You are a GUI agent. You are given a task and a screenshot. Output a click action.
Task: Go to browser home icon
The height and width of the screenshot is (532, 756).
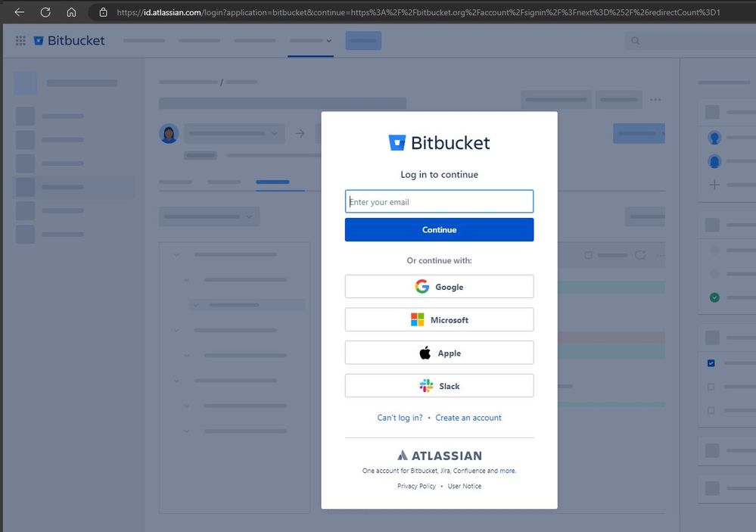coord(71,12)
